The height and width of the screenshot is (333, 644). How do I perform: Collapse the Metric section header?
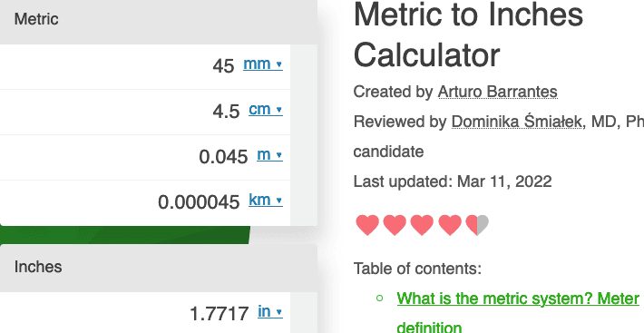point(159,22)
